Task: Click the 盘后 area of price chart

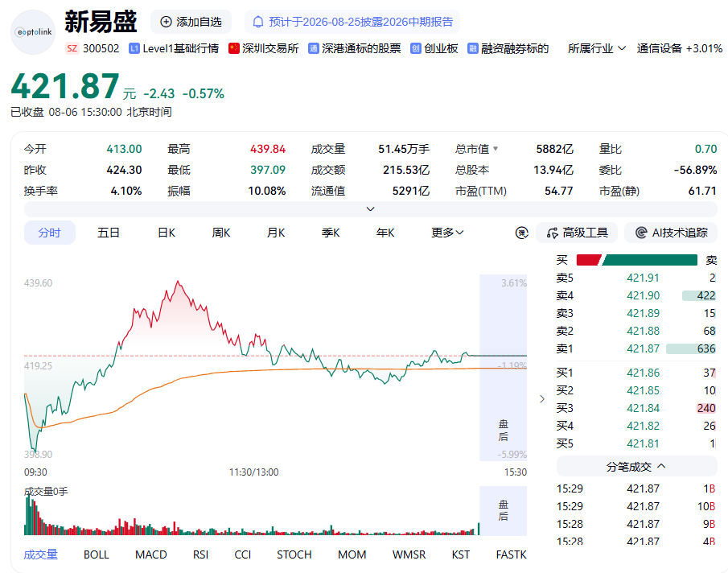Action: click(x=504, y=368)
